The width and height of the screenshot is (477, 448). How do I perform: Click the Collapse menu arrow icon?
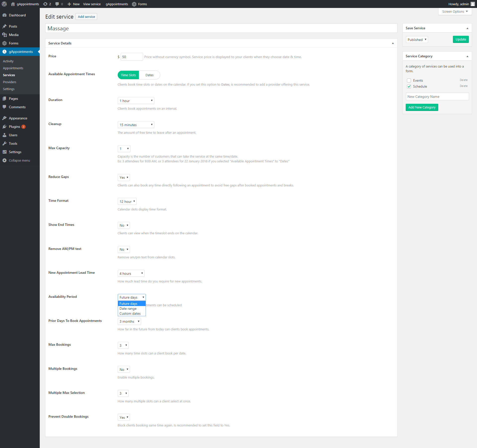tap(4, 160)
